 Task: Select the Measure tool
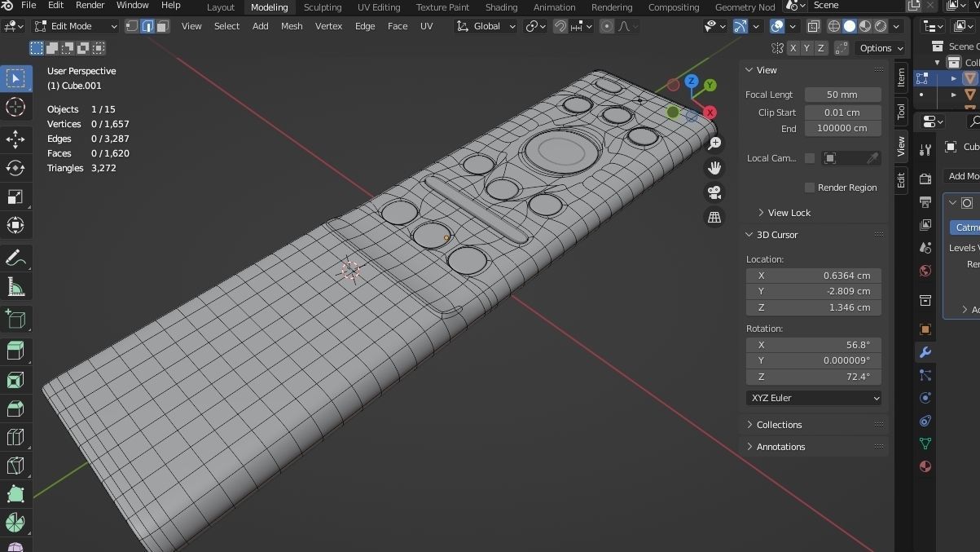click(x=15, y=286)
